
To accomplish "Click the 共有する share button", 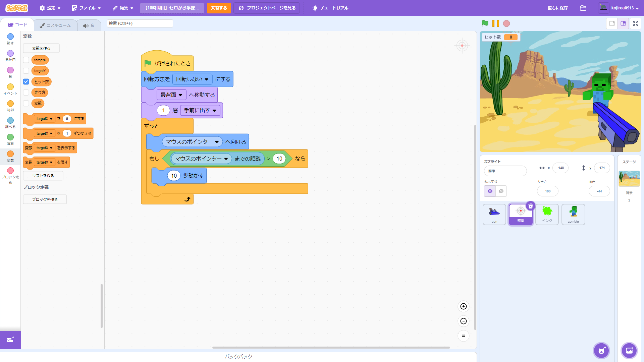I will 219,8.
